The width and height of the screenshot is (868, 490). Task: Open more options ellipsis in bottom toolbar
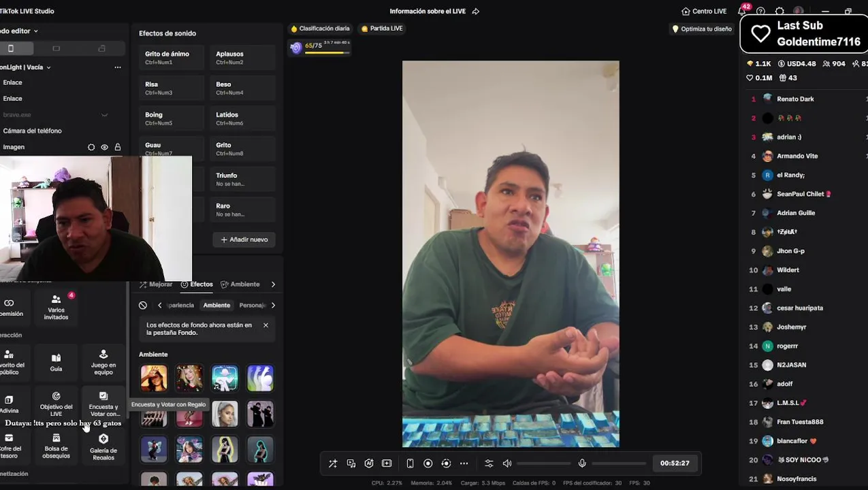coord(464,463)
